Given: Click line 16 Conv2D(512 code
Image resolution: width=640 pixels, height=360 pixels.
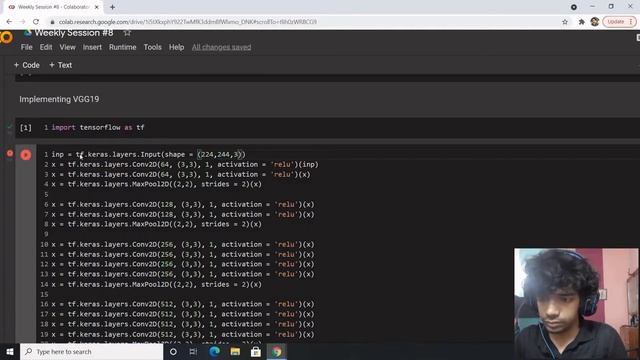Looking at the screenshot, I should pos(183,304).
